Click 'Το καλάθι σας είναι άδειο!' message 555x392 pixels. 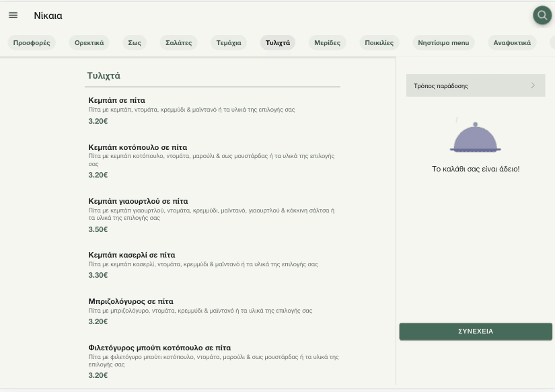pyautogui.click(x=476, y=169)
